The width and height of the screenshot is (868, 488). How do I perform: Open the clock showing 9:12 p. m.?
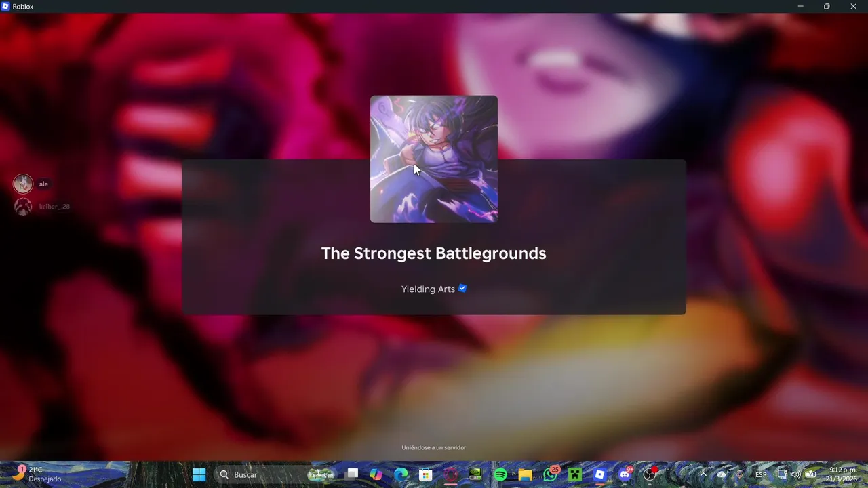tap(843, 474)
